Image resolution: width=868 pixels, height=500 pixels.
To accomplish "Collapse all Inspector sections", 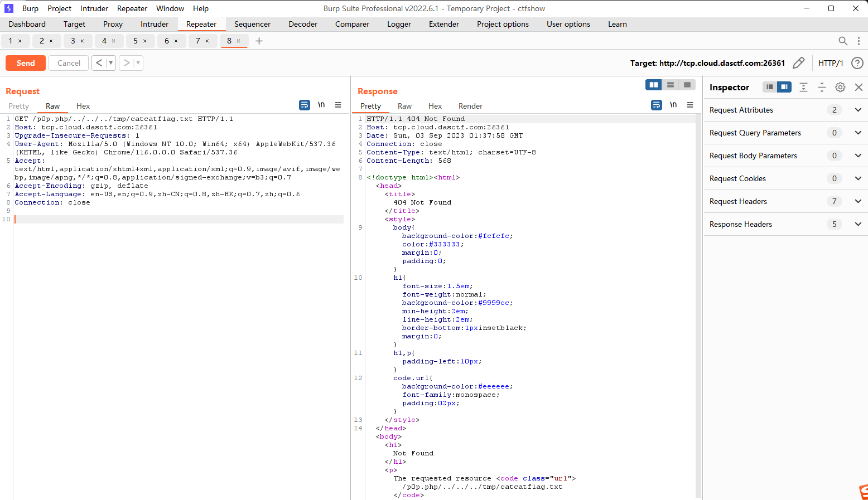I will click(x=822, y=87).
